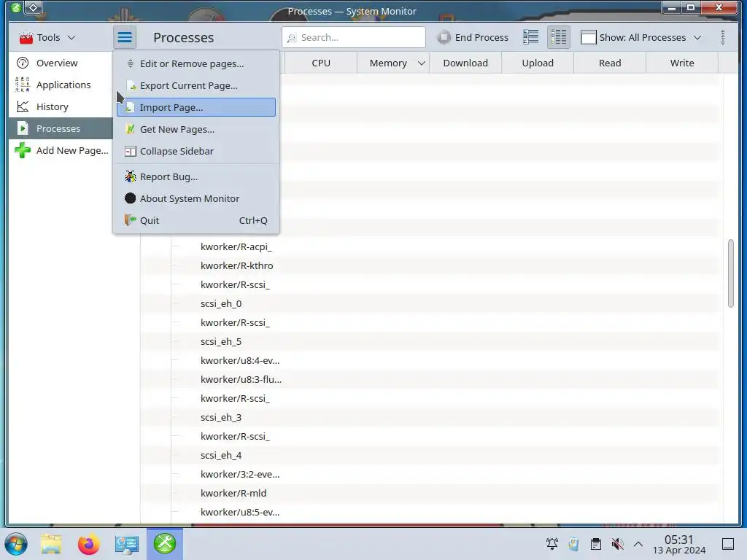
Task: Open the hamburger menu button
Action: click(x=125, y=37)
